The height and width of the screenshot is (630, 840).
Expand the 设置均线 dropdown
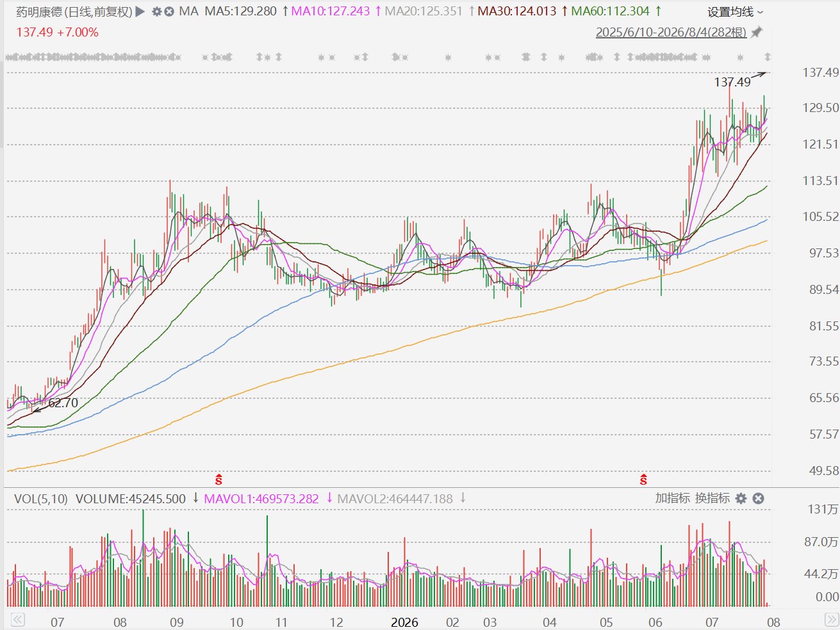[x=736, y=12]
